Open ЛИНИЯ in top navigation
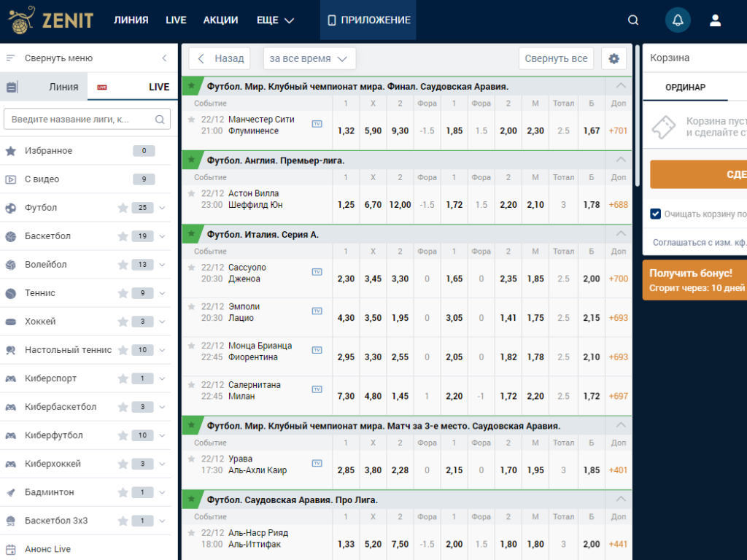Viewport: 747px width, 560px height. pos(131,20)
